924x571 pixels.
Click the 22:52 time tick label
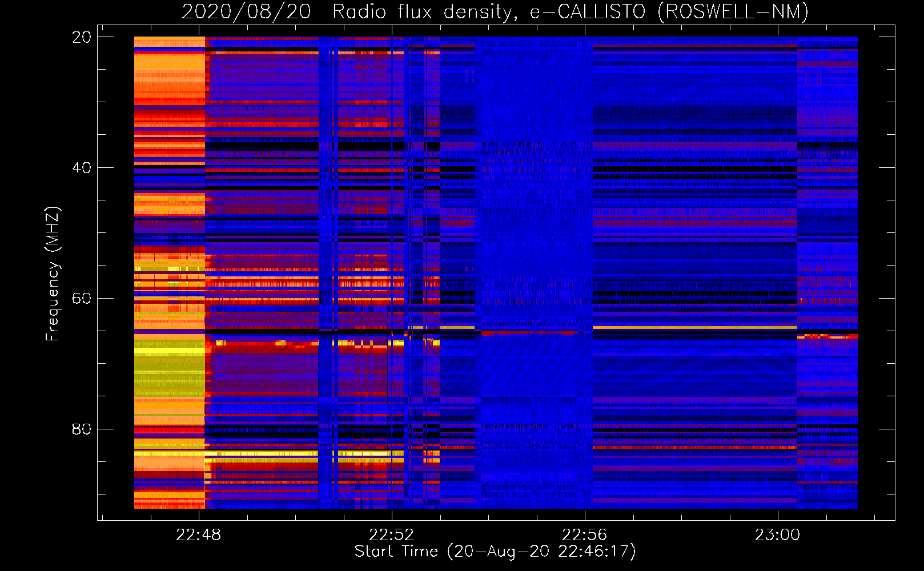click(391, 535)
